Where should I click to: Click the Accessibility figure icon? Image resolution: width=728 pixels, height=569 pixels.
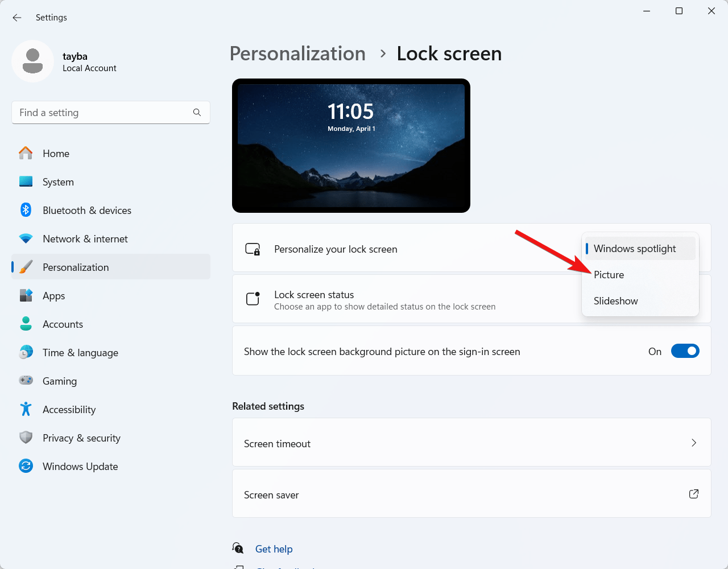(x=26, y=409)
